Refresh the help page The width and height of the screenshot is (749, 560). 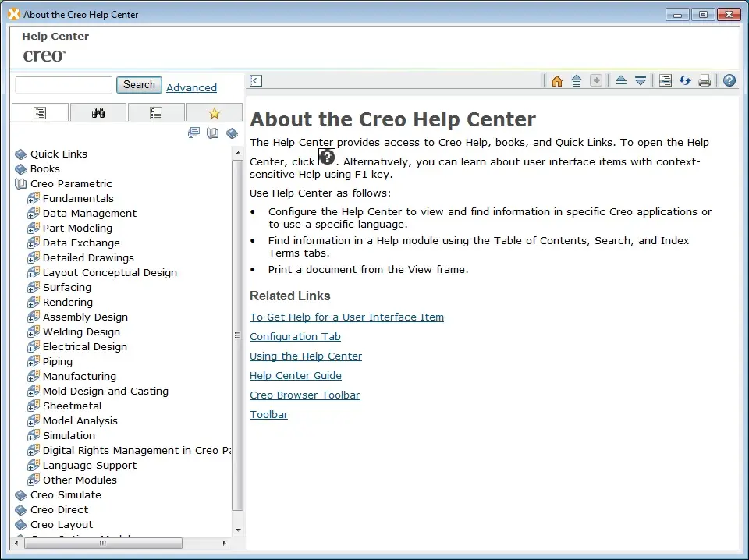pyautogui.click(x=685, y=80)
